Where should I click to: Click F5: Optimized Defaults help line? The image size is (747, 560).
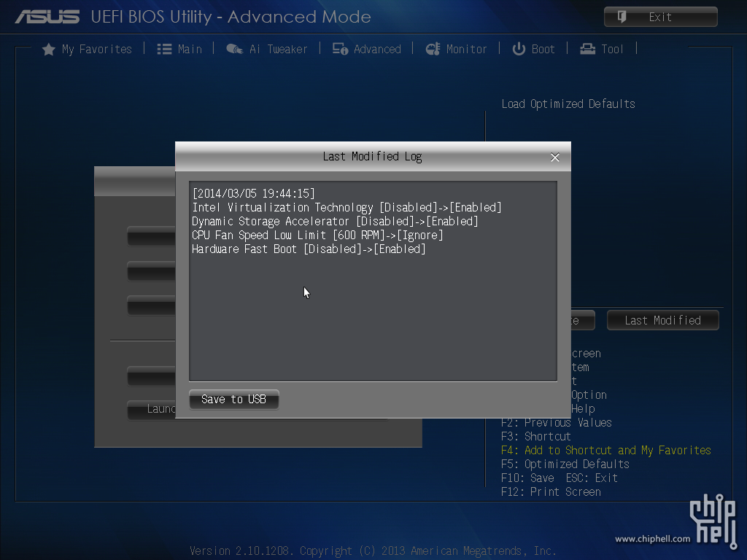(565, 464)
